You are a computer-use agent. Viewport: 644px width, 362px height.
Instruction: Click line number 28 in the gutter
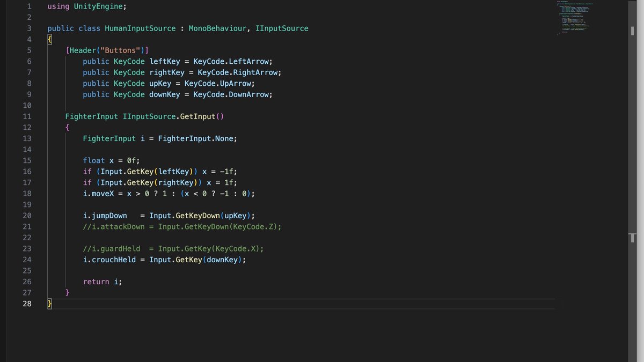tap(27, 304)
